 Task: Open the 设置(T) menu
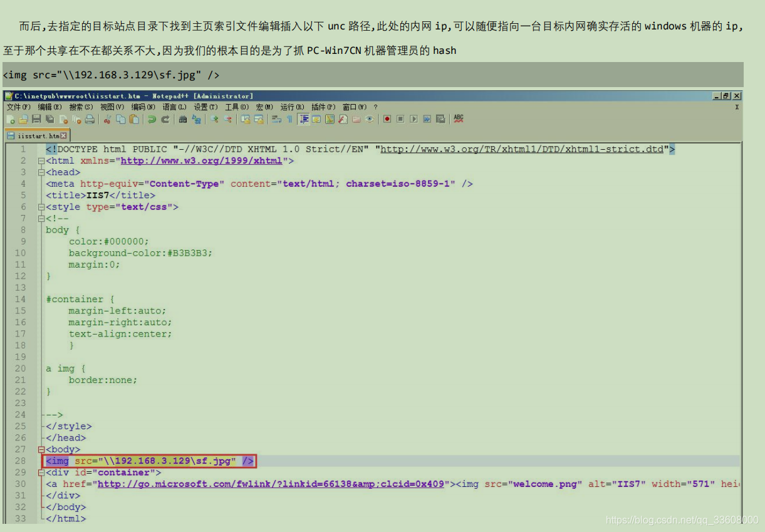click(206, 107)
